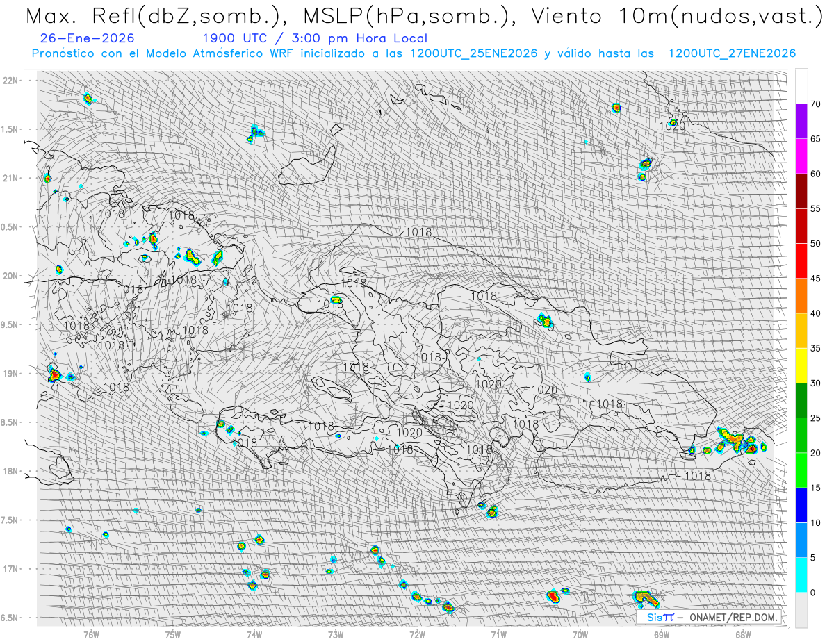Select the red 45-50 dBZ color band

pos(801,261)
